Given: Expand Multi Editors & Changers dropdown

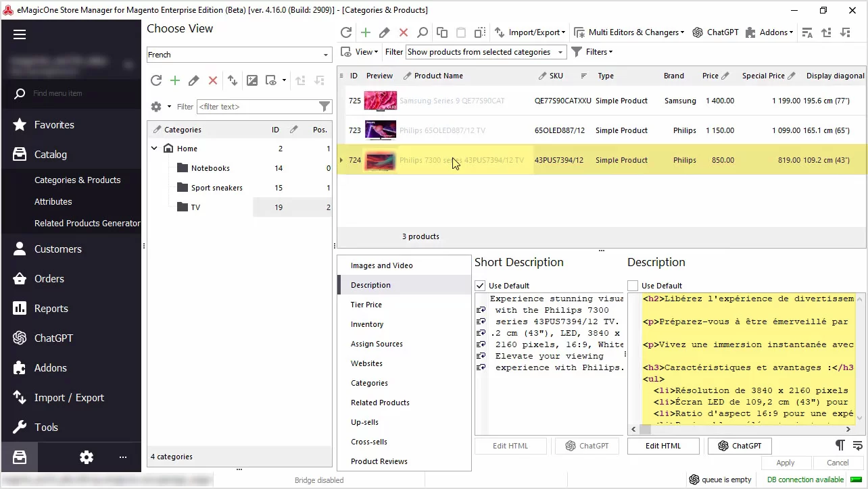Looking at the screenshot, I should (x=629, y=32).
